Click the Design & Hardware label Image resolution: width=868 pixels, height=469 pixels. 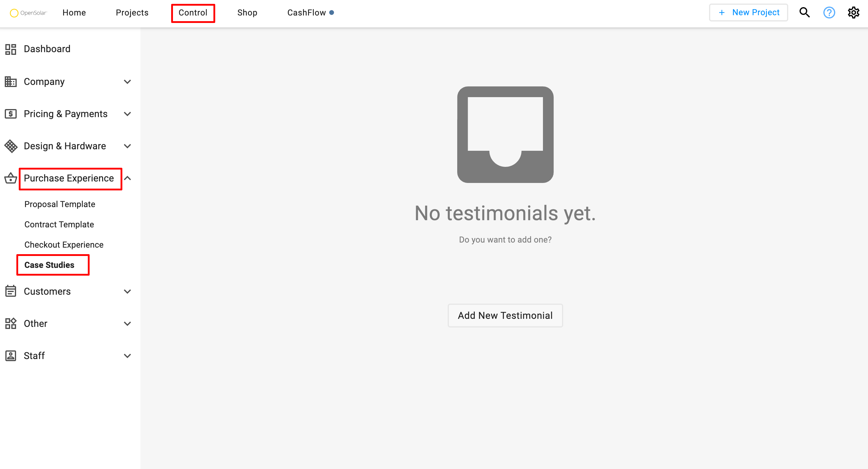[x=65, y=146]
